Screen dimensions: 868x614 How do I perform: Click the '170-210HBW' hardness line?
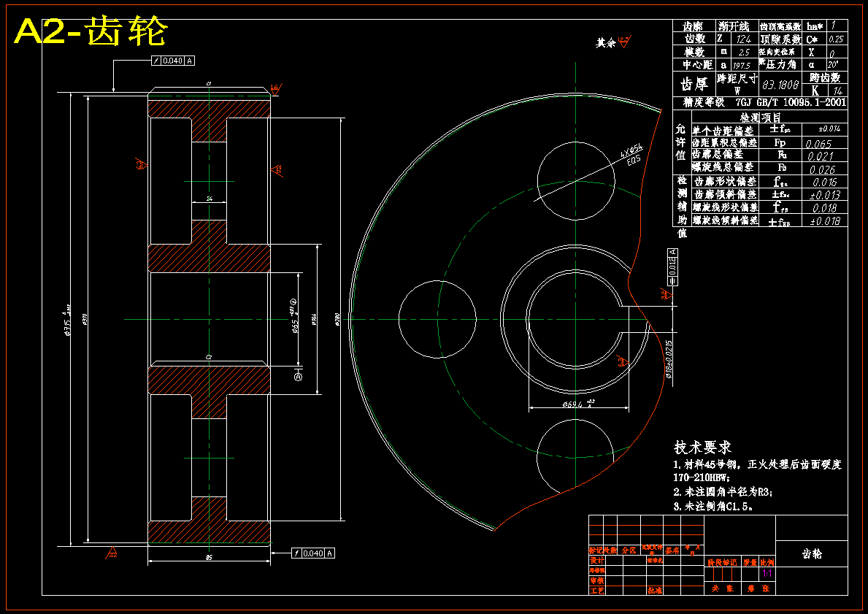(x=702, y=477)
